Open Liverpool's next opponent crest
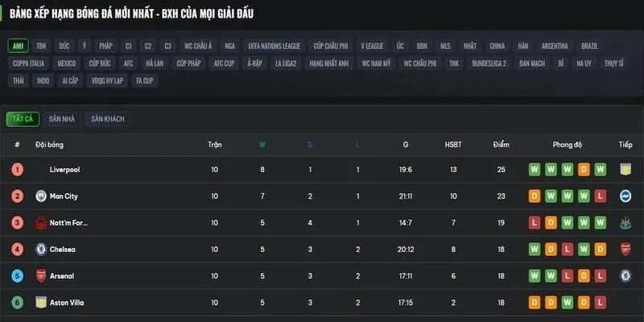This screenshot has height=322, width=644. coord(625,170)
